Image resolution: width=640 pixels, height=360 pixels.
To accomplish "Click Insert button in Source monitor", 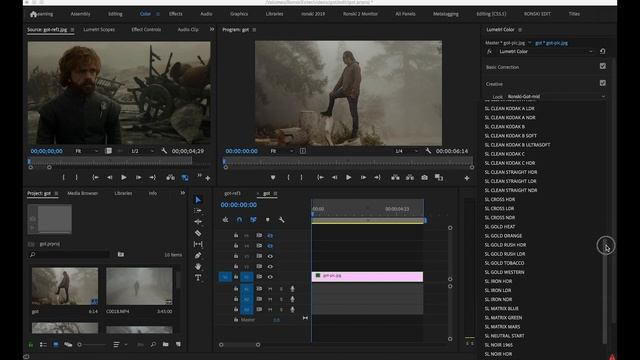I will click(x=170, y=178).
